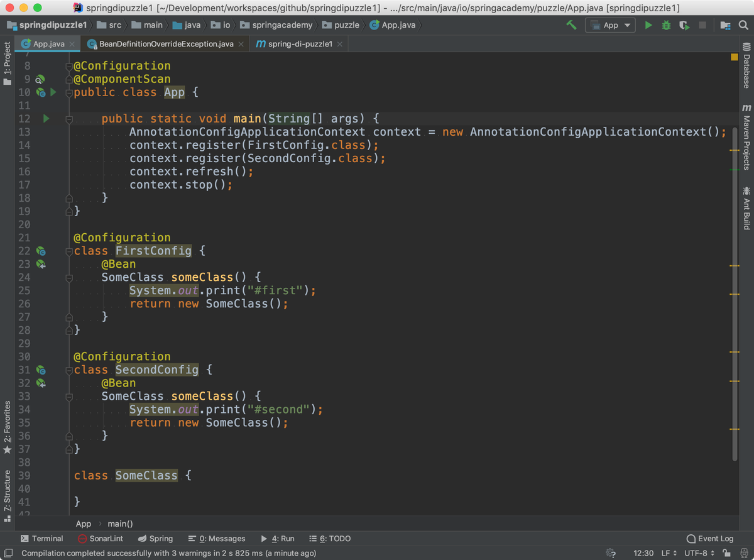
Task: Close the App.java editor tab
Action: pos(72,44)
